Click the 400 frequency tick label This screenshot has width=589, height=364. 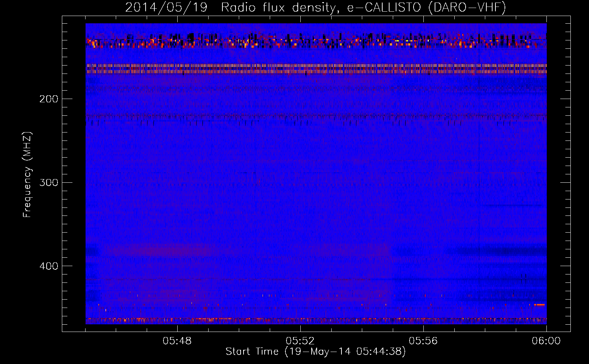(x=49, y=266)
